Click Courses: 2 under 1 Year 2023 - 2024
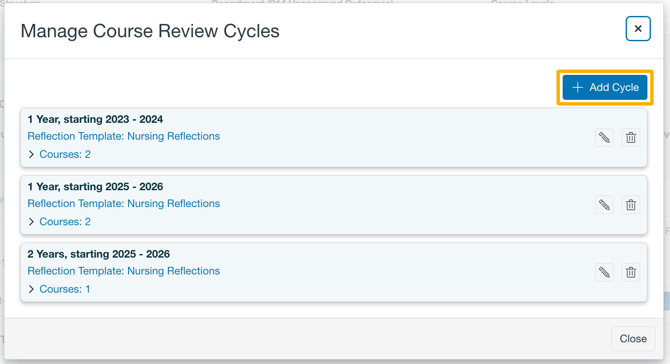This screenshot has height=364, width=670. click(65, 154)
